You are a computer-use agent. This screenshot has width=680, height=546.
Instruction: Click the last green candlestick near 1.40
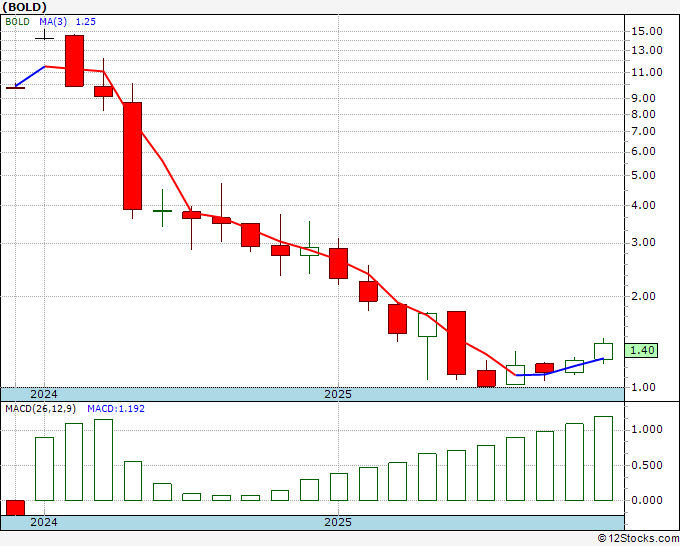(x=603, y=351)
